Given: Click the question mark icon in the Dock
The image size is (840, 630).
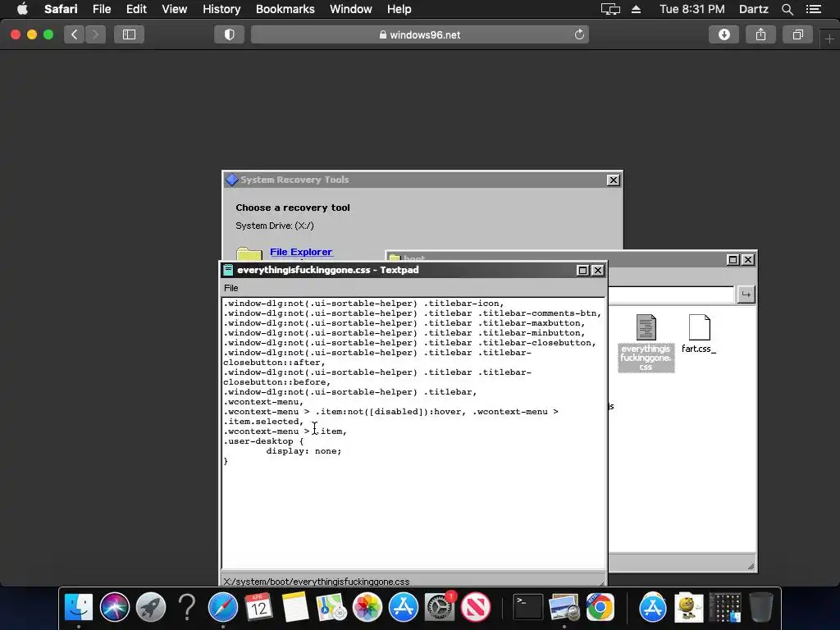Looking at the screenshot, I should [x=187, y=607].
